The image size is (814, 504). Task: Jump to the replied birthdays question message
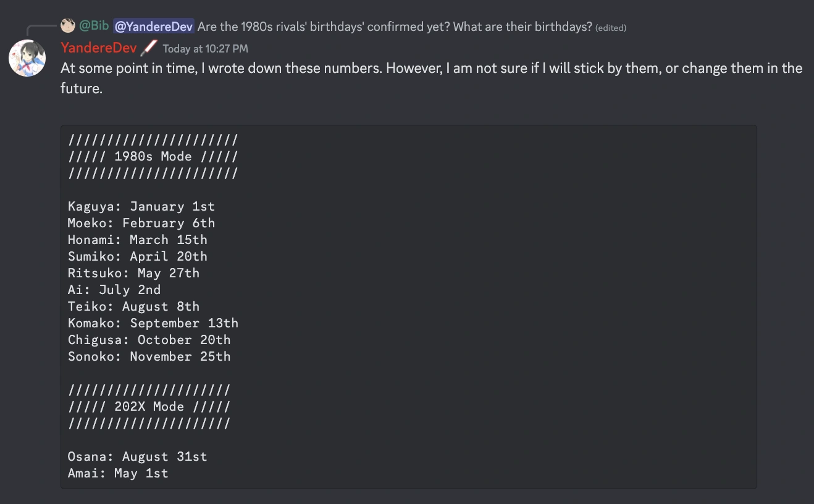tap(394, 27)
